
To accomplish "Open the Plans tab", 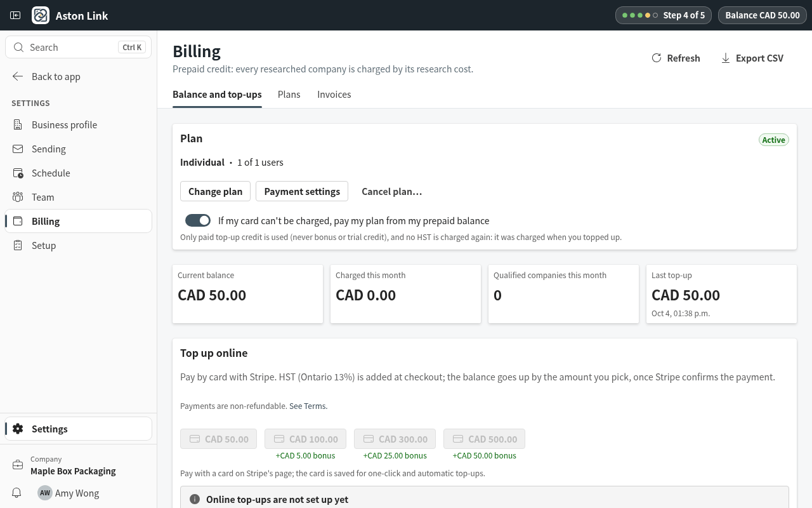I will (x=289, y=95).
